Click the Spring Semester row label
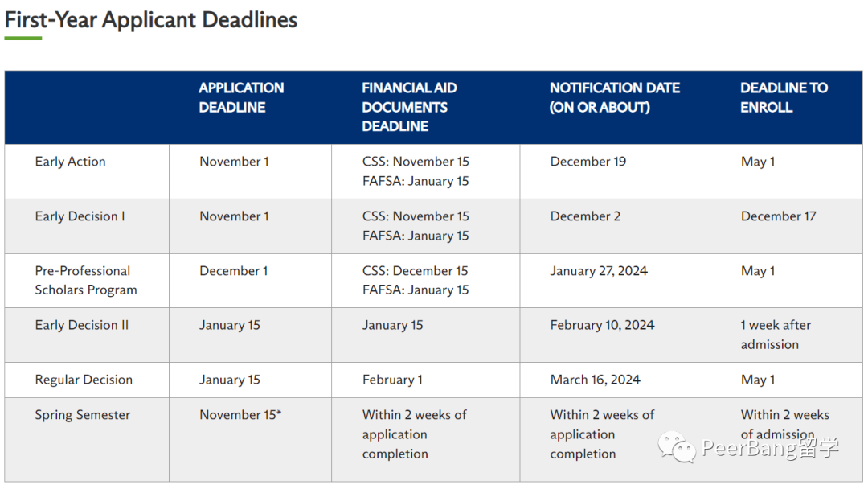Image resolution: width=868 pixels, height=489 pixels. pos(83,415)
